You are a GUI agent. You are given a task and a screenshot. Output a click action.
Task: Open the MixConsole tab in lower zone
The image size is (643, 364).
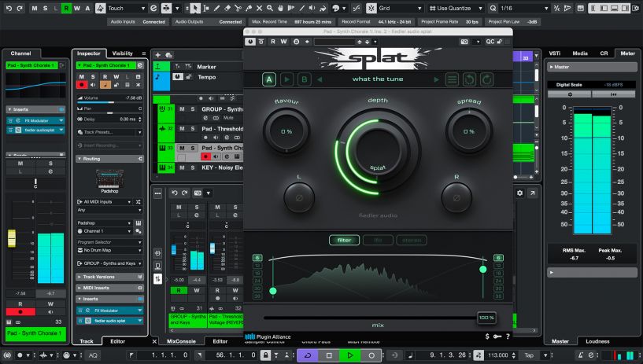point(181,341)
